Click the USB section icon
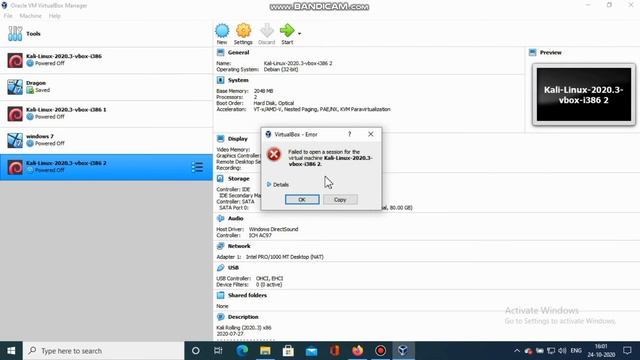The image size is (640, 360). tap(221, 268)
